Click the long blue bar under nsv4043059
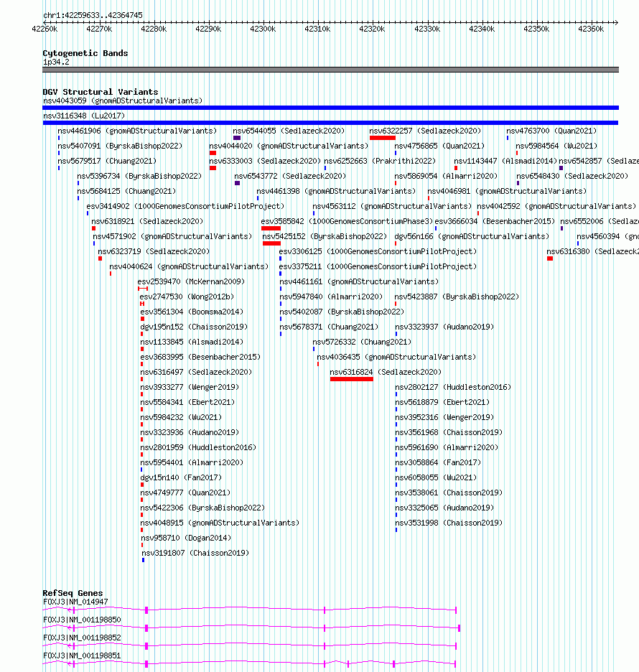 coord(330,108)
